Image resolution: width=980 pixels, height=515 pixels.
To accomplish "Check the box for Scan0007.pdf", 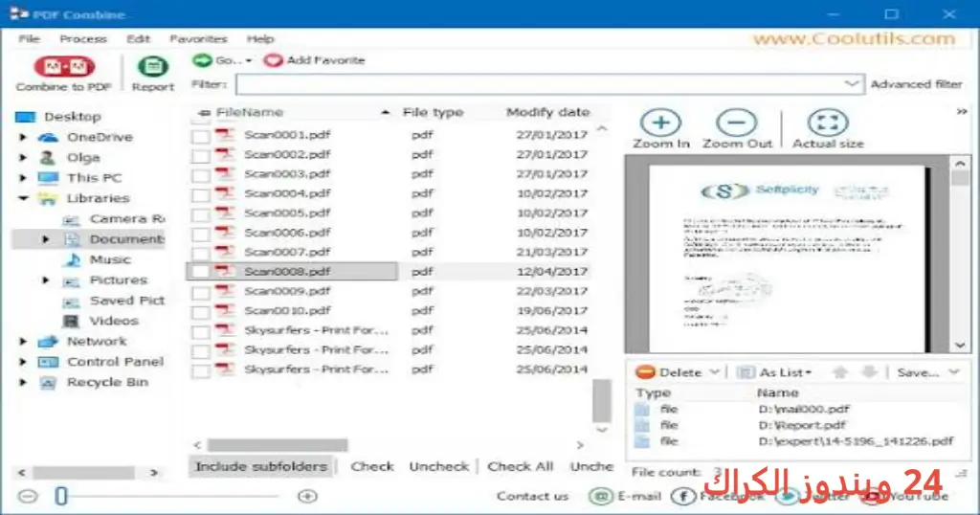I will point(201,254).
